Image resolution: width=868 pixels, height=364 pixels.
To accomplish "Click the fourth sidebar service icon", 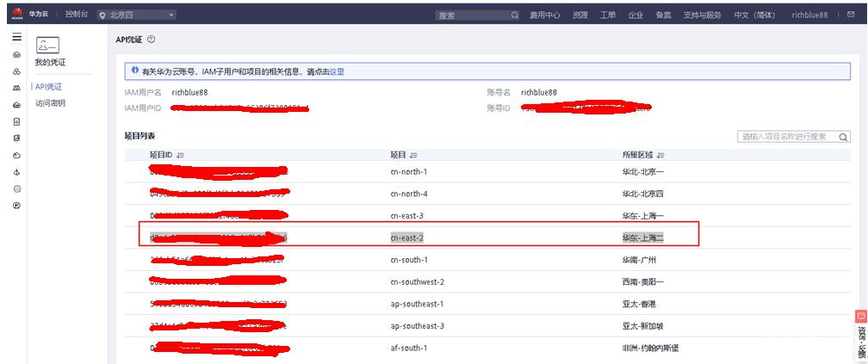I will 16,105.
